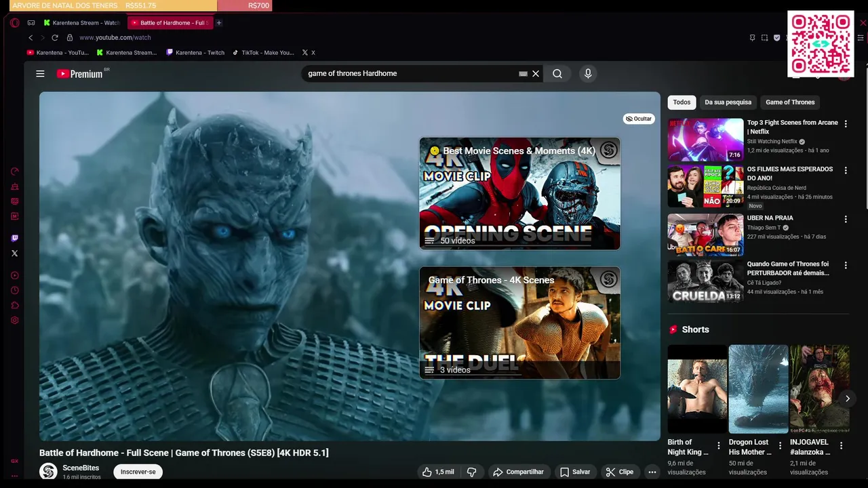Screen dimensions: 868x488
Task: Open options for Top 3 Fight Scenes video
Action: pos(845,124)
